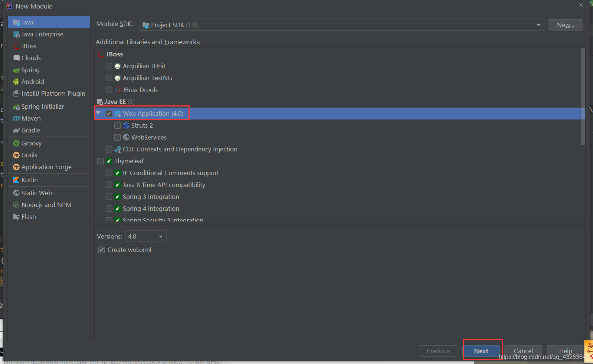Uncheck the Web Application checkbox
The image size is (593, 364).
click(109, 114)
